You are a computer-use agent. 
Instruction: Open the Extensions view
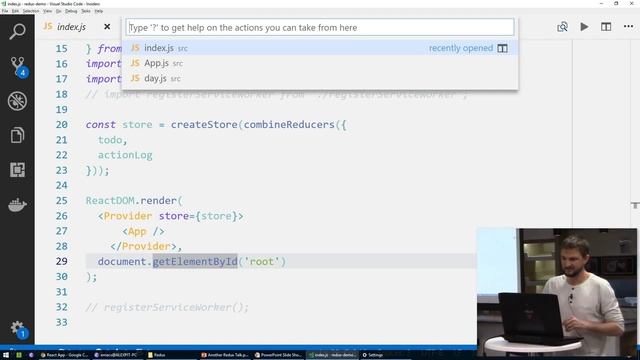(17, 169)
